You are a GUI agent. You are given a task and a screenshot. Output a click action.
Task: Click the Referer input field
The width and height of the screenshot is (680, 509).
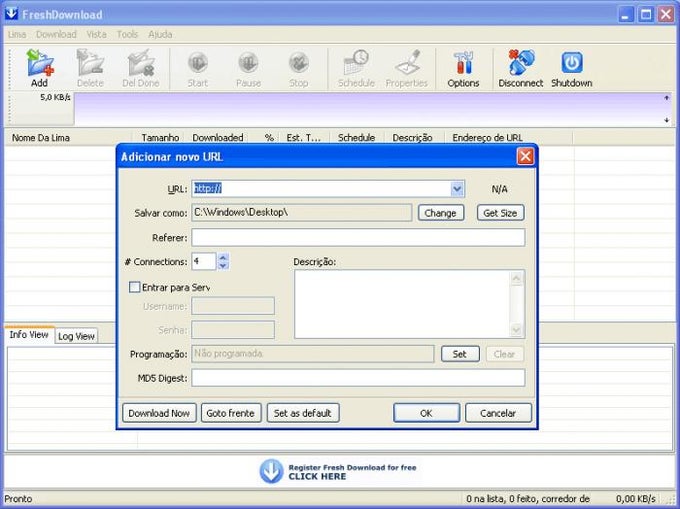tap(358, 238)
